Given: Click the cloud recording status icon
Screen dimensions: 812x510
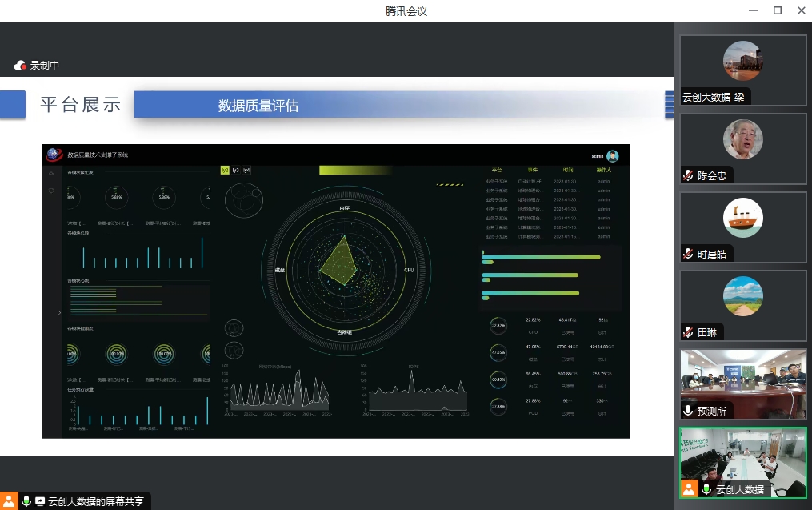Looking at the screenshot, I should click(21, 66).
